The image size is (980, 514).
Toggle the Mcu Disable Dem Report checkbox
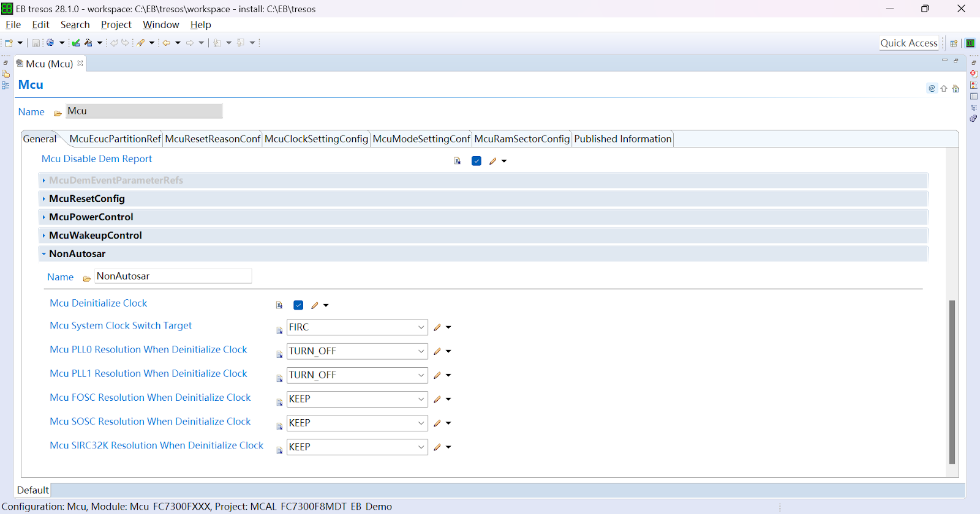(x=477, y=161)
